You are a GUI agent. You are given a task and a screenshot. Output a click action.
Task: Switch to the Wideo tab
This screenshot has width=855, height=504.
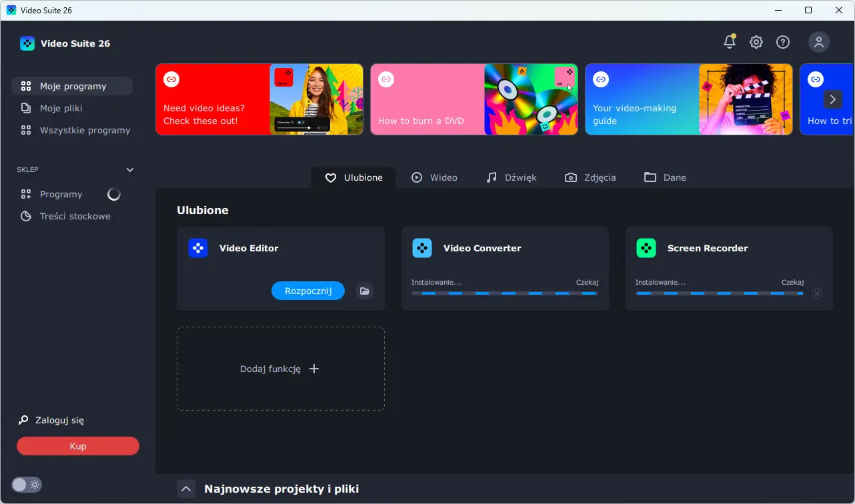[435, 177]
